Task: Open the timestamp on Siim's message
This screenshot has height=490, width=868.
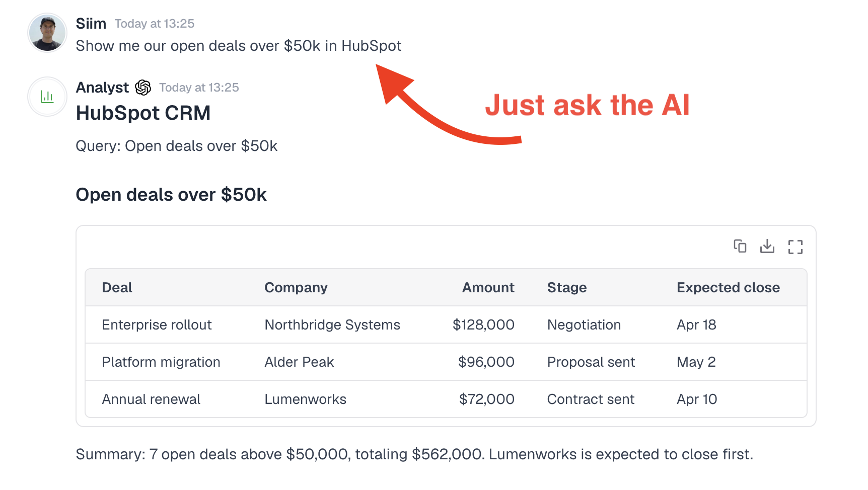Action: coord(154,23)
